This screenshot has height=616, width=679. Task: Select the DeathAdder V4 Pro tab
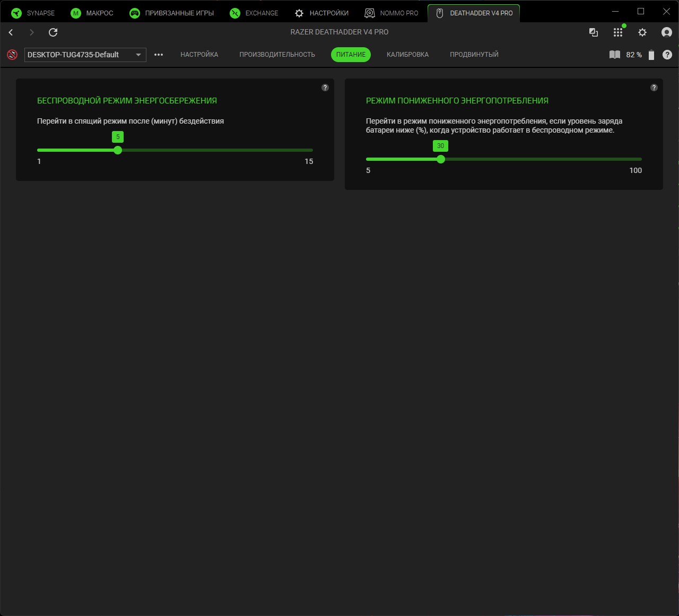474,13
